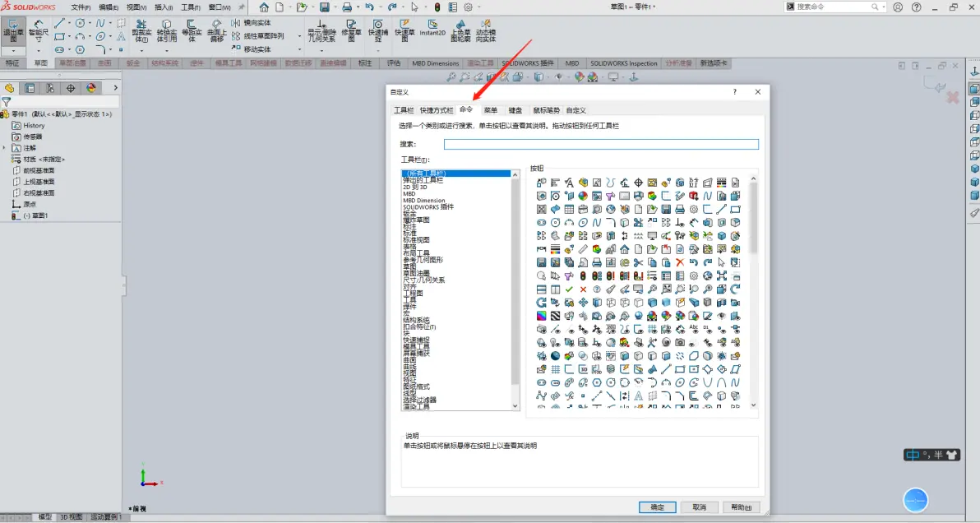
Task: Open the dropdown under 显示/删除几何关系
Action: [x=322, y=51]
